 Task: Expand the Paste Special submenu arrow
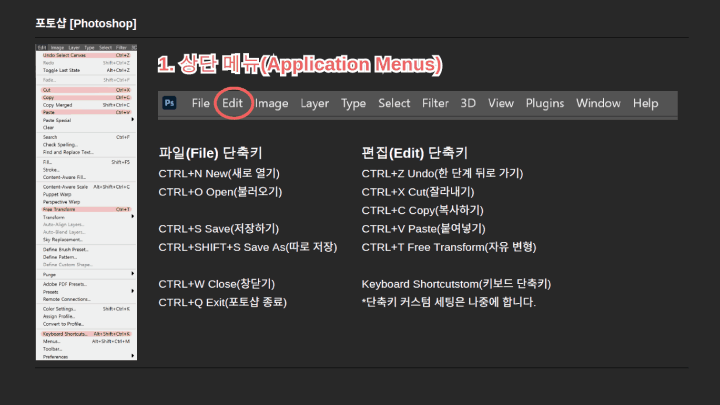(132, 120)
